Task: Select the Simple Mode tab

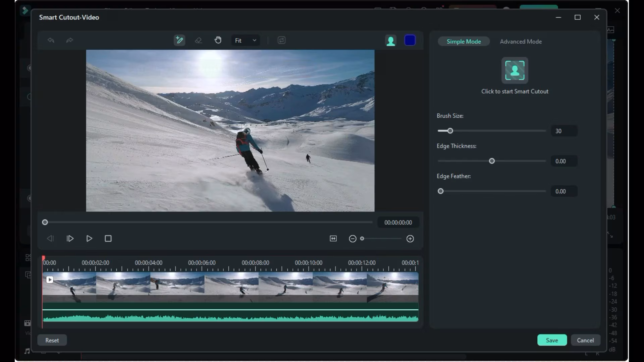Action: pyautogui.click(x=464, y=42)
